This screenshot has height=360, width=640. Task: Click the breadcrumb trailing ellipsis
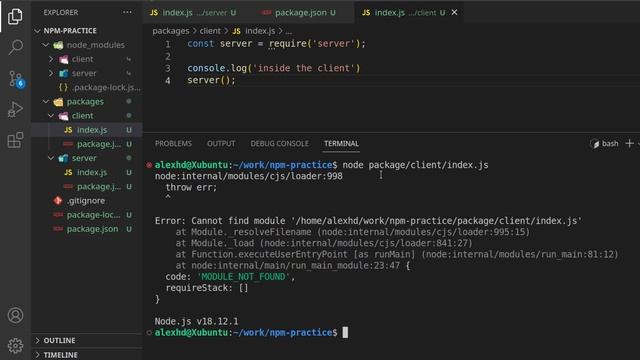[x=289, y=31]
